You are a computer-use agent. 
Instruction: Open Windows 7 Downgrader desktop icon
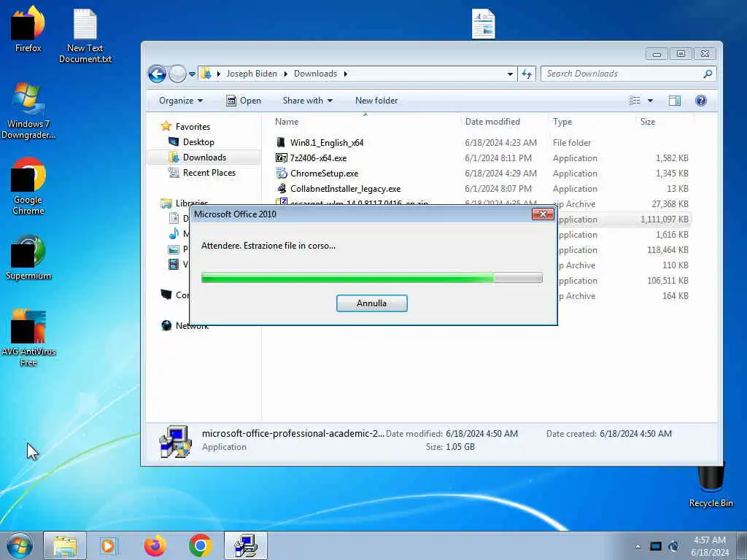pos(28,111)
